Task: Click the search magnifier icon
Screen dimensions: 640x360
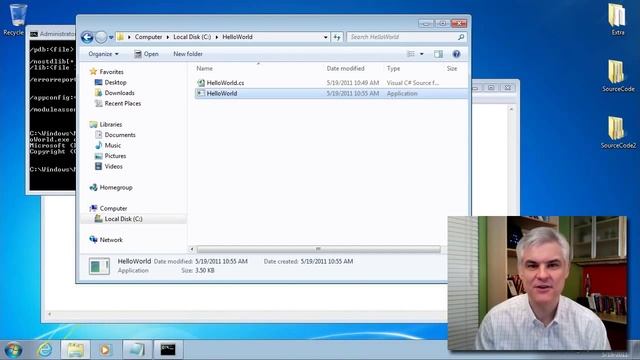Action: pos(461,37)
